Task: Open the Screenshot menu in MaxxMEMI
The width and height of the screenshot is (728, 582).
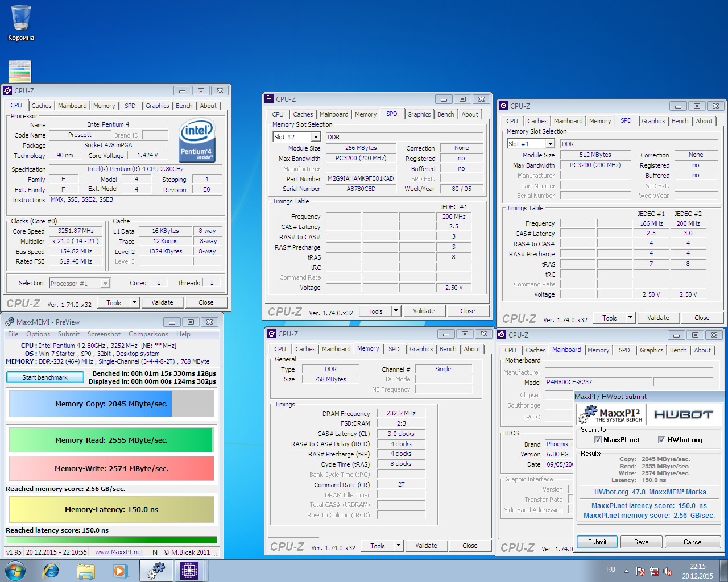Action: [104, 334]
